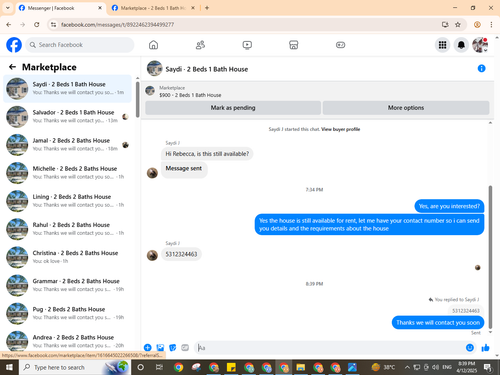The image size is (500, 375).
Task: Open Saydi - 2 Beds 1 Bath House chat header
Action: pos(207,69)
